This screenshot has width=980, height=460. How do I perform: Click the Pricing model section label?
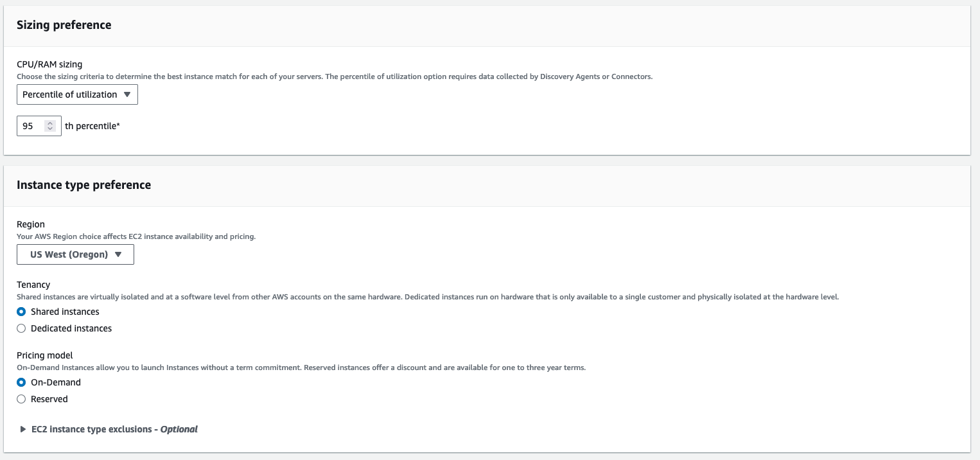[x=44, y=355]
